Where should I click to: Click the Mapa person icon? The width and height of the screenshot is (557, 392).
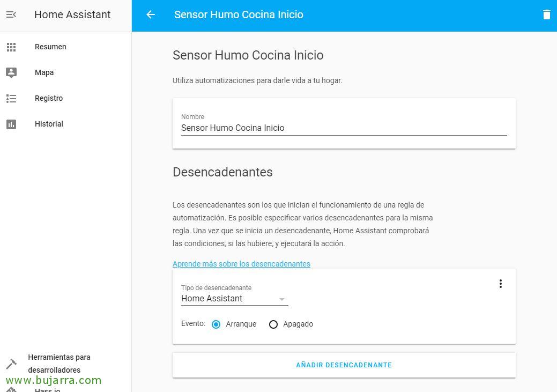point(11,72)
